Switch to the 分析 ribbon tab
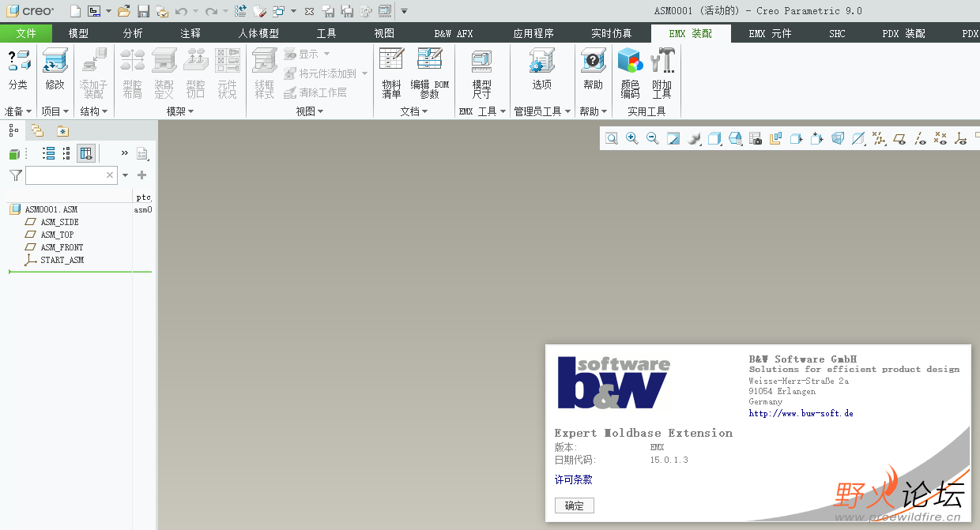980x530 pixels. 133,33
